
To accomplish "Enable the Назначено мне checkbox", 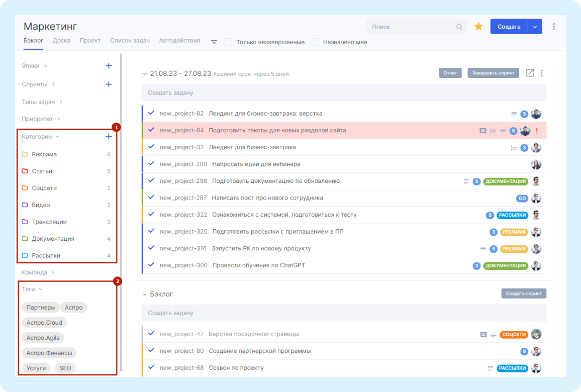I will [x=314, y=42].
